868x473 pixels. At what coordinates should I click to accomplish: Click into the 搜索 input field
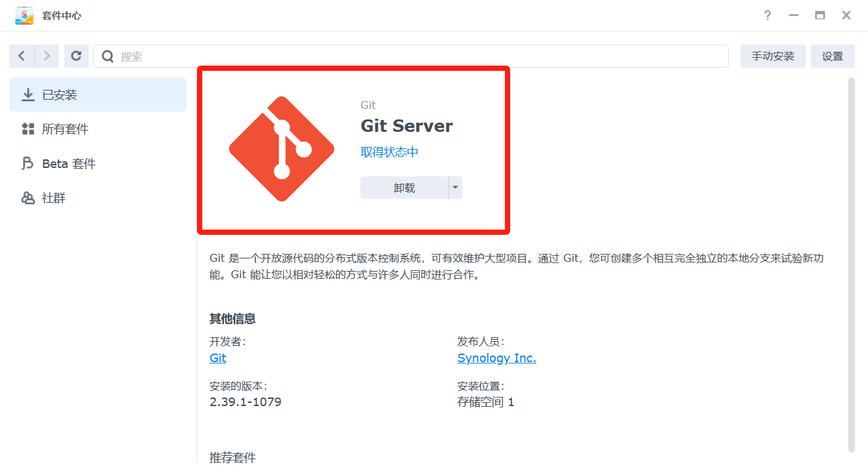pos(420,56)
